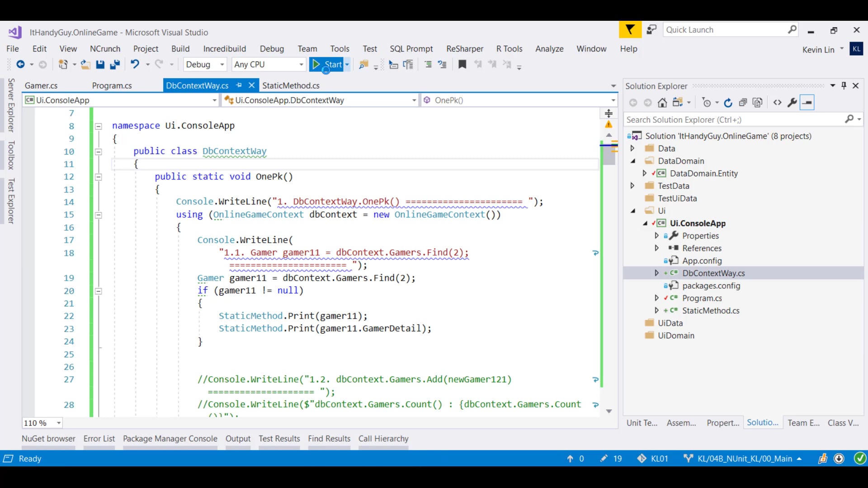Click the View Code angle brackets icon
The image size is (868, 488).
pyautogui.click(x=777, y=103)
